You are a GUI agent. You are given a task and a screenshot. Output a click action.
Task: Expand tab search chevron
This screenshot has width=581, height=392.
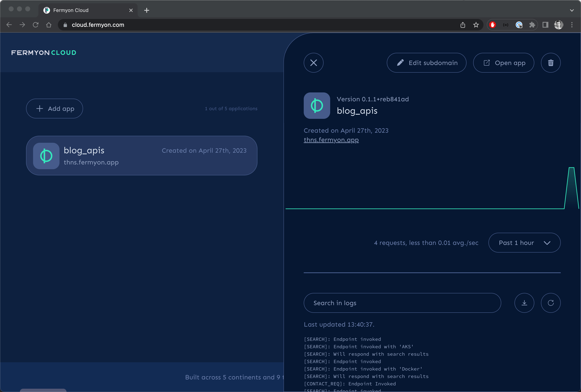coord(572,10)
